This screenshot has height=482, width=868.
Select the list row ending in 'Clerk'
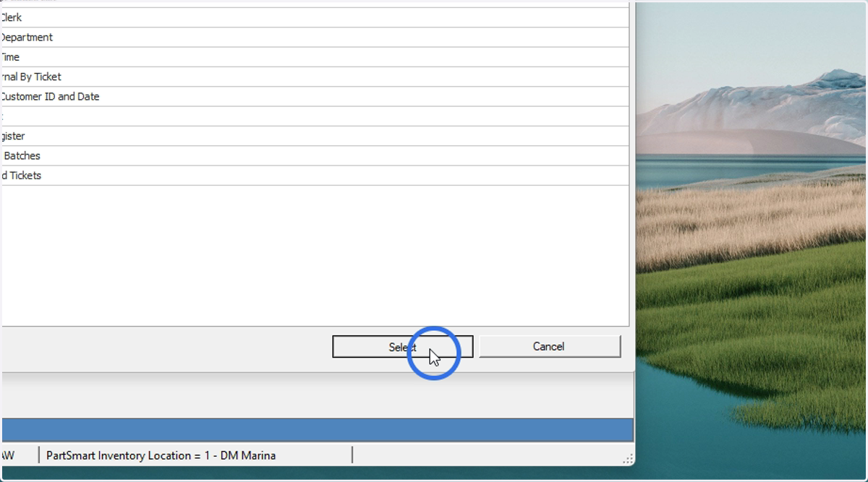315,18
